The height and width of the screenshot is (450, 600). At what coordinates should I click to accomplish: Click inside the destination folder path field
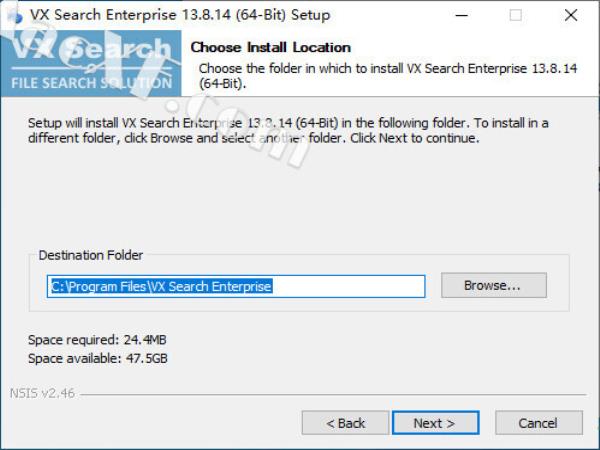point(236,286)
